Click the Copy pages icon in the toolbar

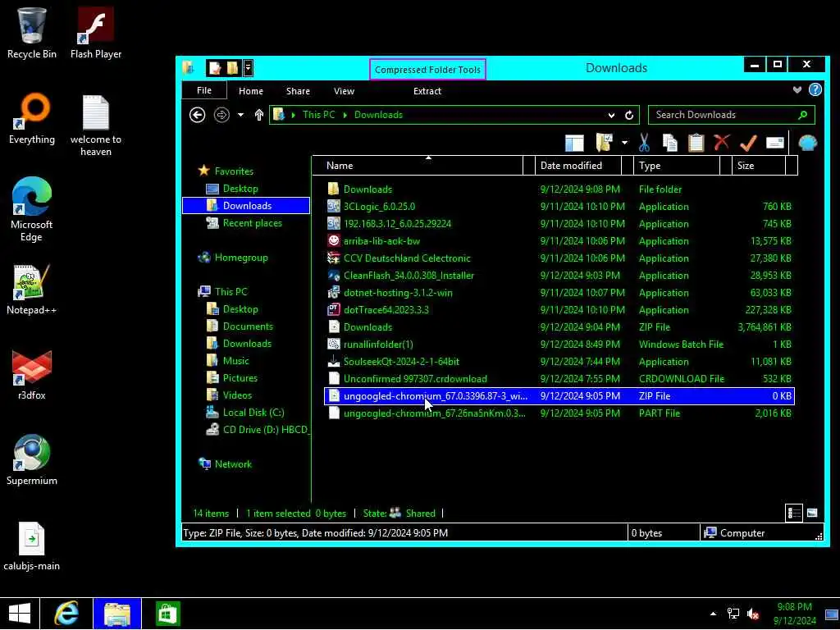tap(669, 143)
